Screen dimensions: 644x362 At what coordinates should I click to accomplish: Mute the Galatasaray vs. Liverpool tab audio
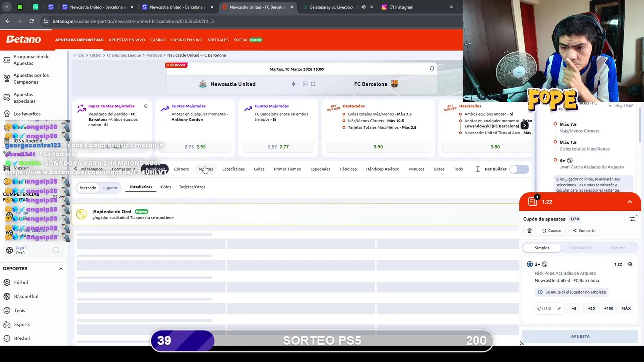coord(363,7)
